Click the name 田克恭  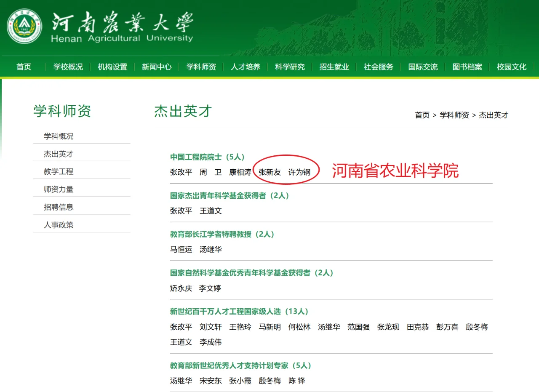(x=418, y=327)
